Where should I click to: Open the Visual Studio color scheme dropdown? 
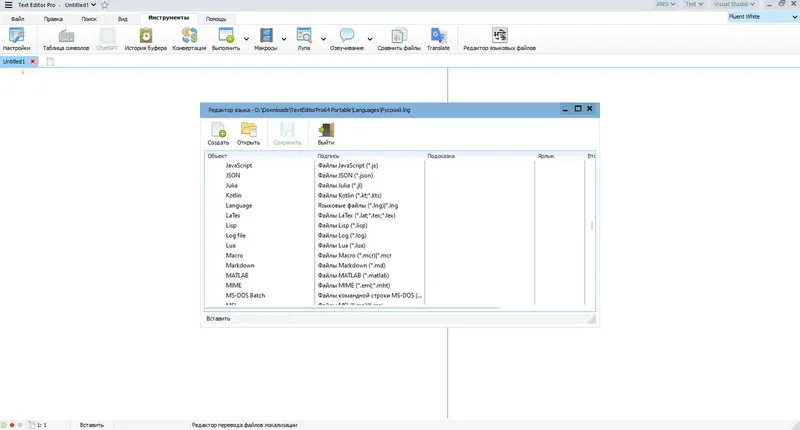(x=734, y=4)
